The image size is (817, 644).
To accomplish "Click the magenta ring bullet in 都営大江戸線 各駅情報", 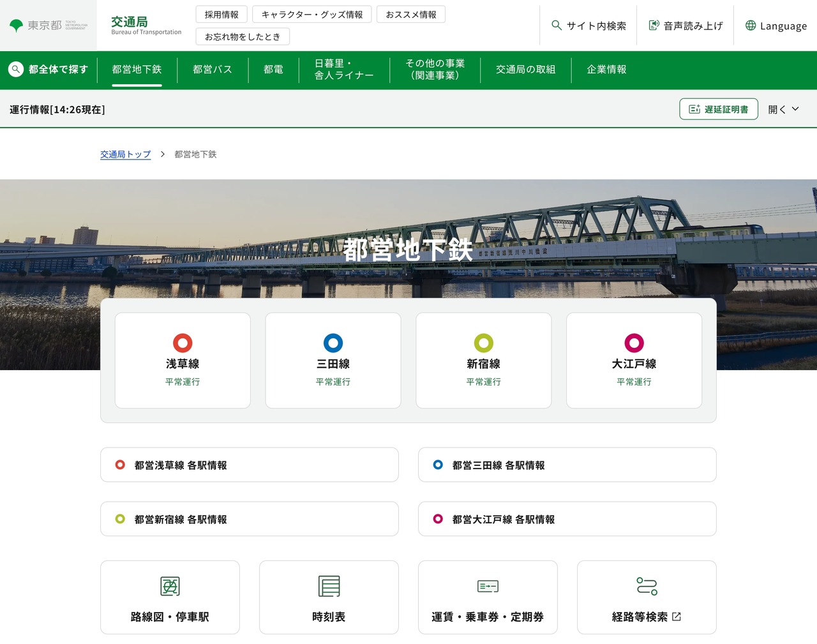I will [438, 519].
